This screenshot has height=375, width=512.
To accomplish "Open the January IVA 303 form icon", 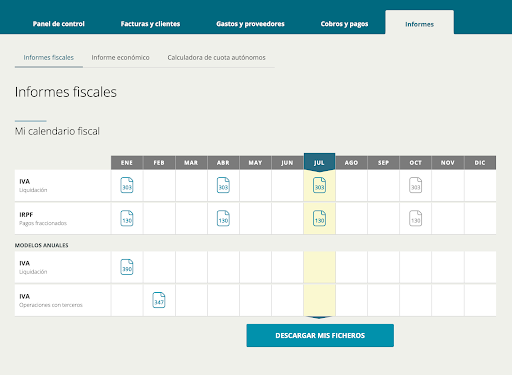I will point(127,185).
